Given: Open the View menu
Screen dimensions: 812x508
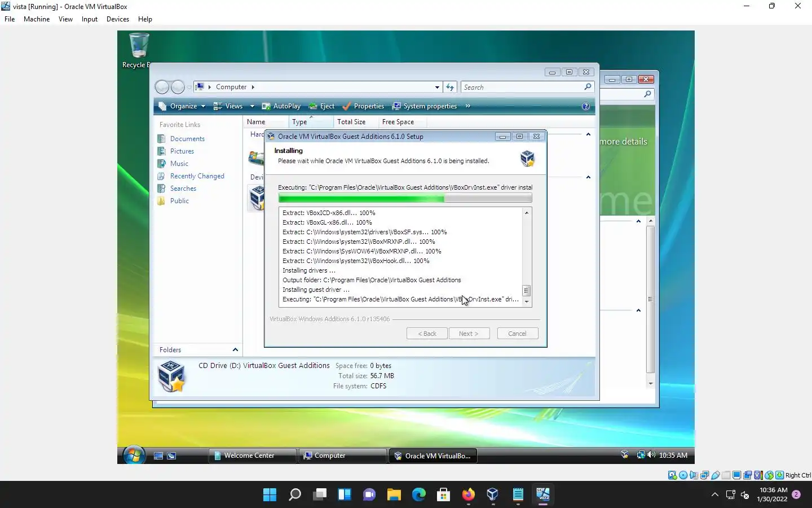Looking at the screenshot, I should coord(65,19).
